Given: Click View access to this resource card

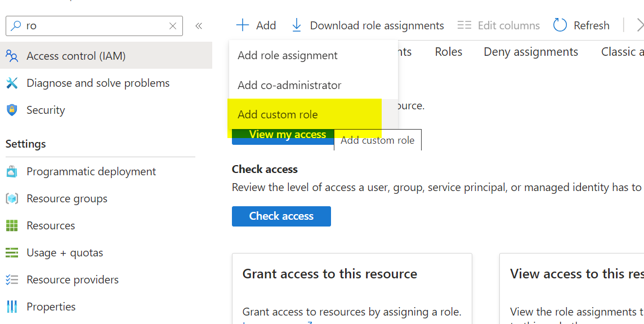Looking at the screenshot, I should [x=572, y=289].
